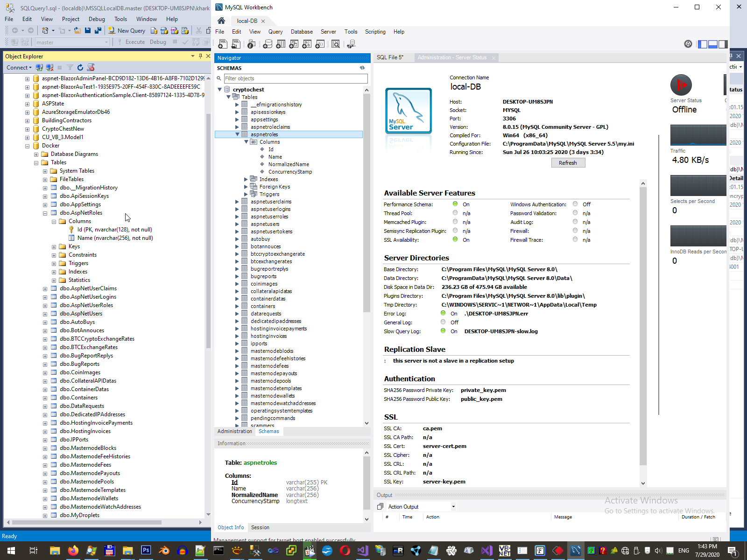Reconnect to DBMS toolbar icon
747x560 pixels.
[x=352, y=44]
